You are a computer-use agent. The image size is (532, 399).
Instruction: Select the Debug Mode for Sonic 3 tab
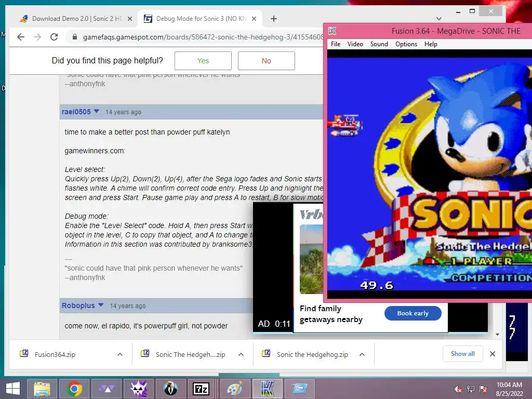click(x=201, y=19)
